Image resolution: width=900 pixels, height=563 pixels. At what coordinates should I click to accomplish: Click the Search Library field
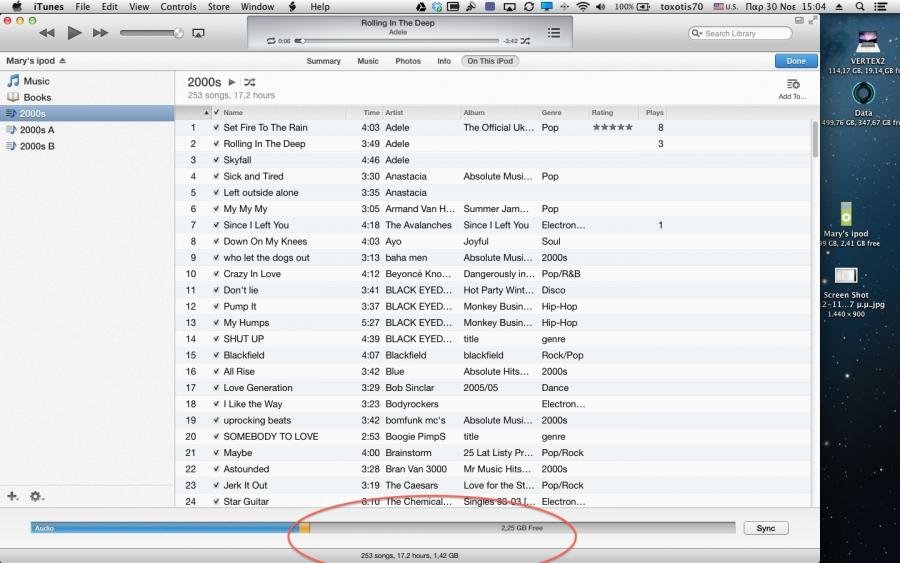click(740, 33)
